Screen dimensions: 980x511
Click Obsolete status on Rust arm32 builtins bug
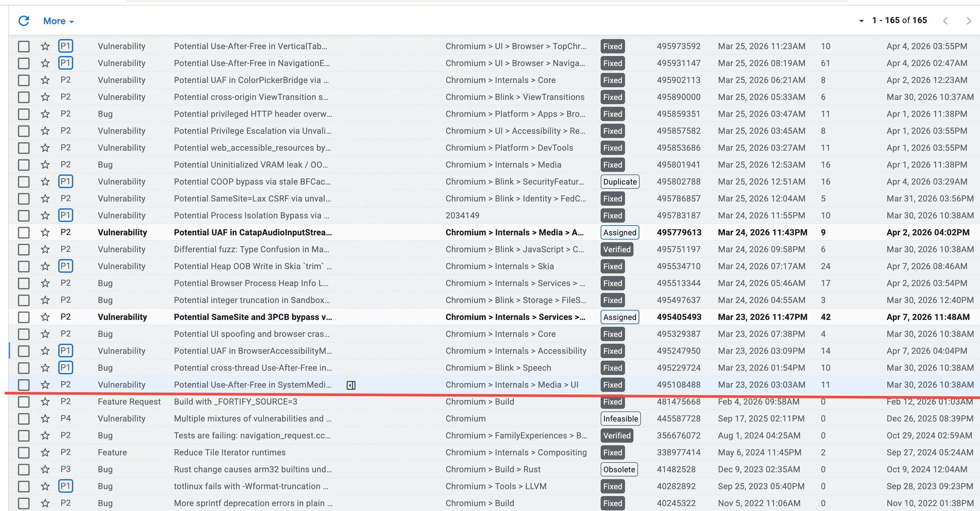tap(619, 470)
